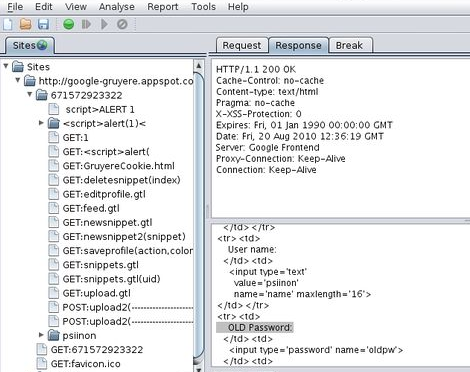Click the GET:feed.gtl document icon
470x372 pixels.
(x=53, y=208)
